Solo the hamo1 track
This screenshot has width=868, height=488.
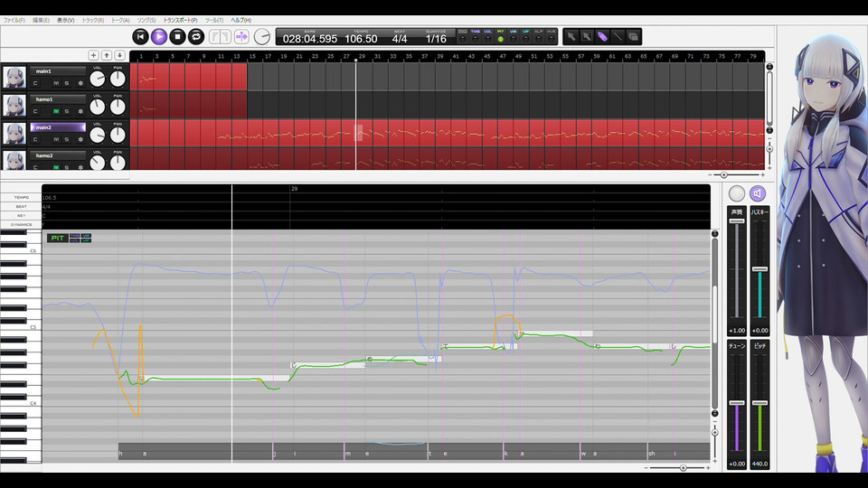(x=66, y=111)
